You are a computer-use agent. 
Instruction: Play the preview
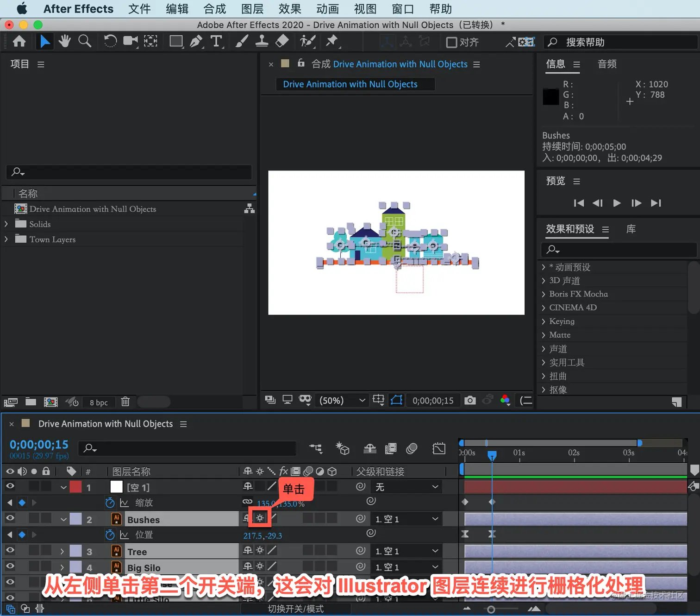pos(617,203)
